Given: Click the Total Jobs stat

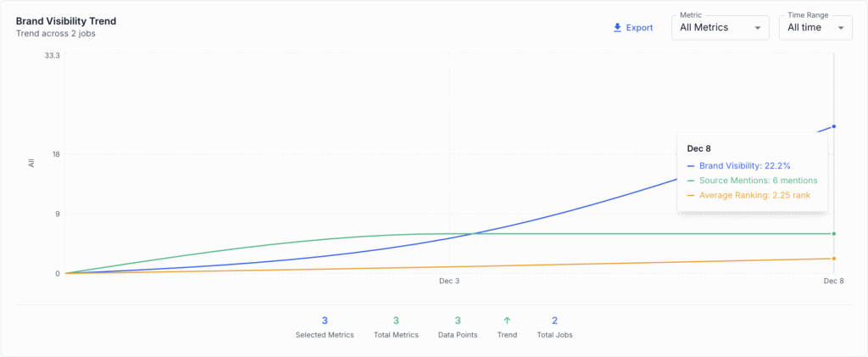Looking at the screenshot, I should click(x=554, y=326).
